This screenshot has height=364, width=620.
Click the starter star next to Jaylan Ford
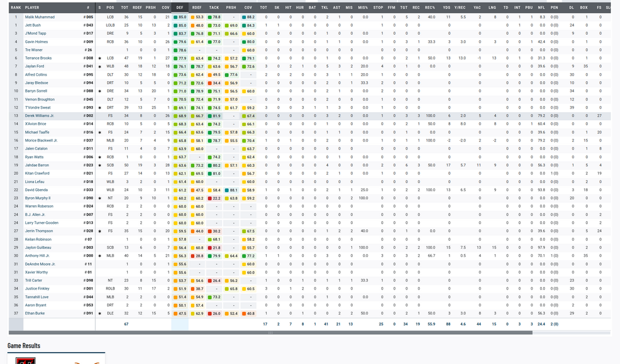[100, 66]
